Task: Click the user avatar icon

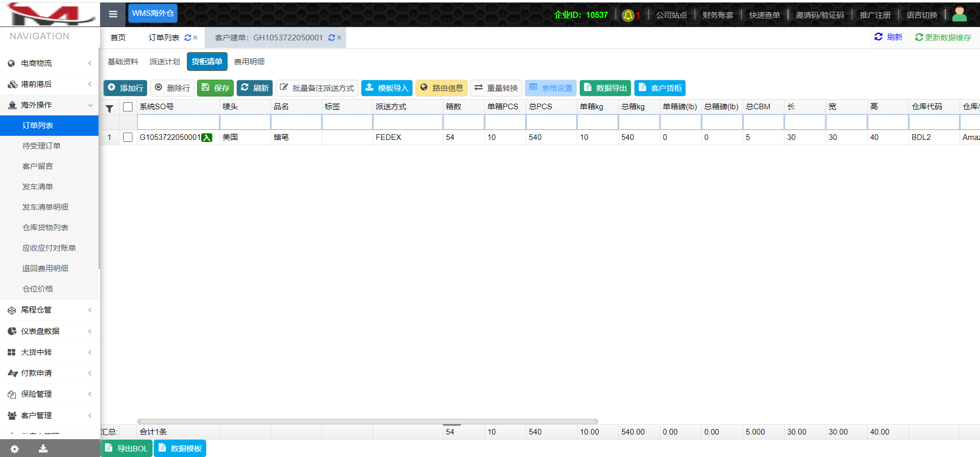Action: click(959, 14)
